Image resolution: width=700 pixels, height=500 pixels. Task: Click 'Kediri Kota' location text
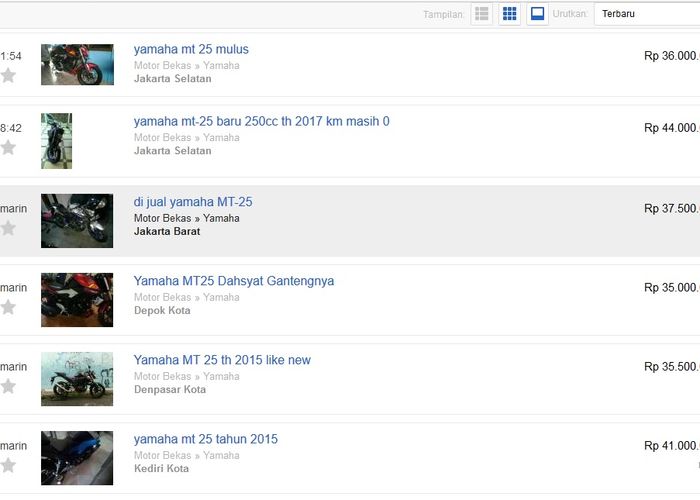161,468
